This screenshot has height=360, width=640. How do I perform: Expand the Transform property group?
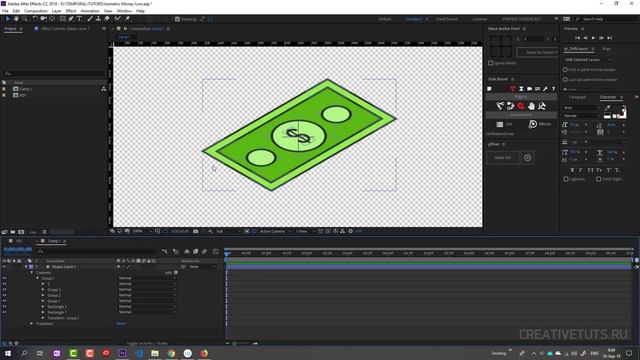pyautogui.click(x=32, y=324)
